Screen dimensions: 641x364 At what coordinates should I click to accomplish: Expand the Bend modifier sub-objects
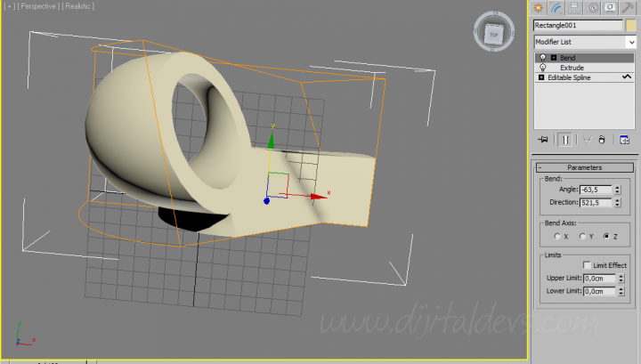point(554,58)
